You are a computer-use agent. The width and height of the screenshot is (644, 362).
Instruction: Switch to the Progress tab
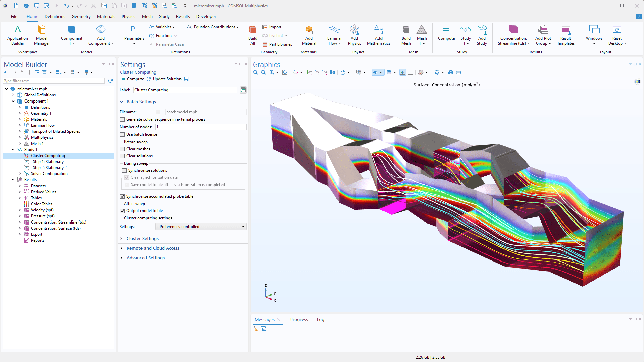[299, 320]
